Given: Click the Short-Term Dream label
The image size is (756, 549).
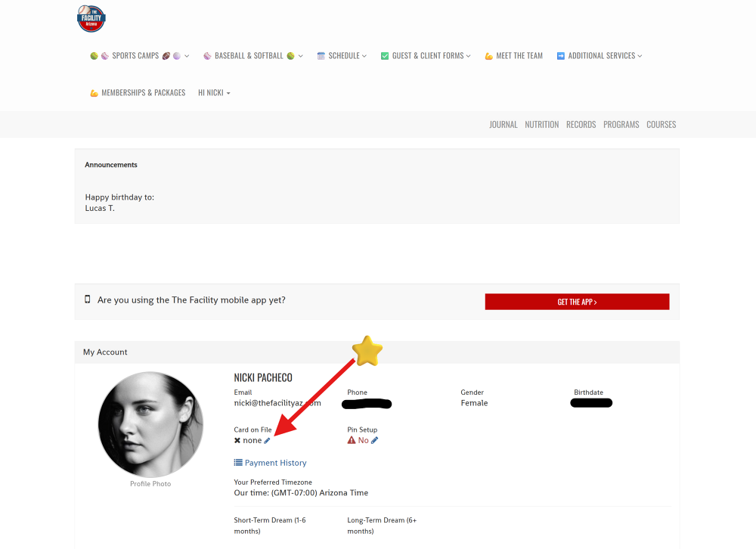Looking at the screenshot, I should (270, 526).
